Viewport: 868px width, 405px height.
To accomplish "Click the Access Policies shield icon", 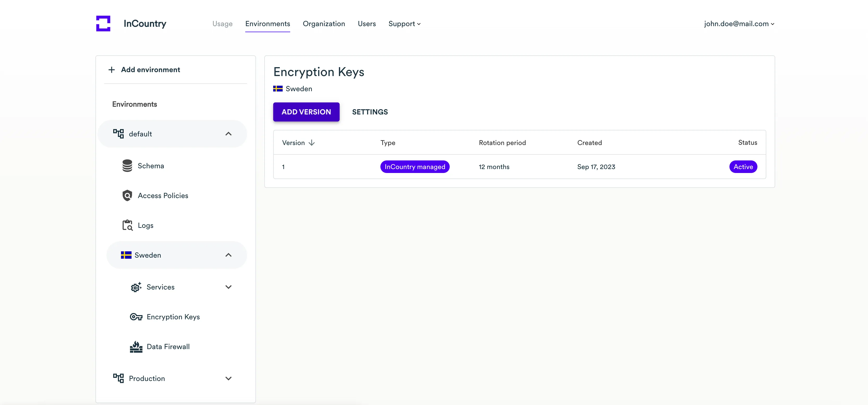I will click(x=127, y=196).
